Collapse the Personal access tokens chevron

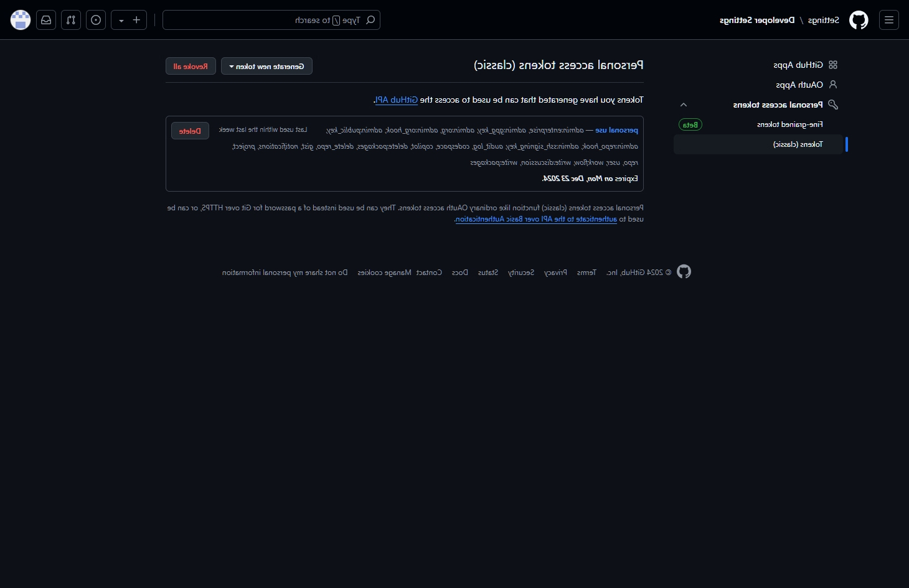(684, 105)
